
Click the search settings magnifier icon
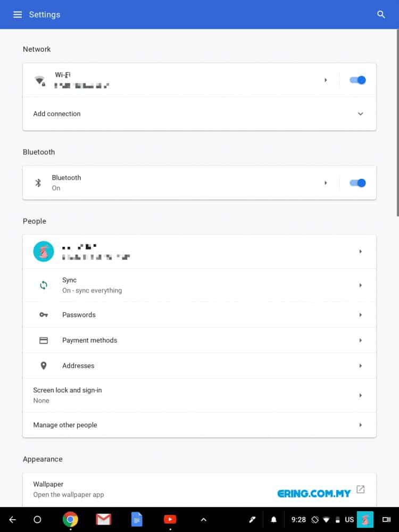381,14
